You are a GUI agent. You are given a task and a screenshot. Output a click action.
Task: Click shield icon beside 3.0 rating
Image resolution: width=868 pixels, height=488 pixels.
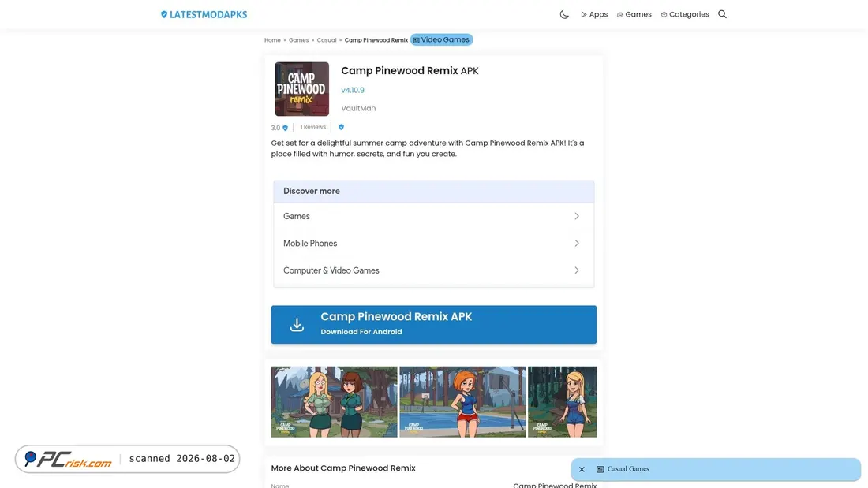285,128
